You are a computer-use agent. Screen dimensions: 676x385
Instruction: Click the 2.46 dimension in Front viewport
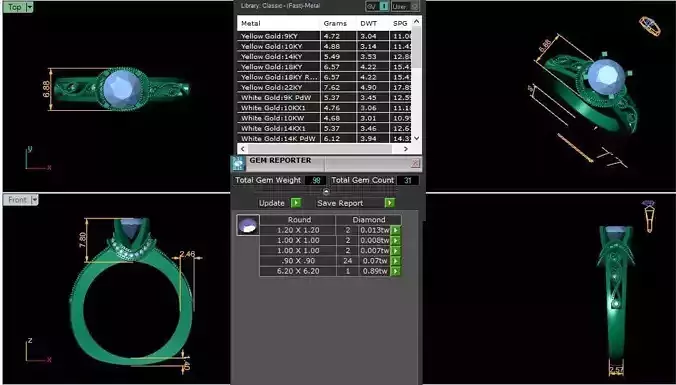pos(187,254)
